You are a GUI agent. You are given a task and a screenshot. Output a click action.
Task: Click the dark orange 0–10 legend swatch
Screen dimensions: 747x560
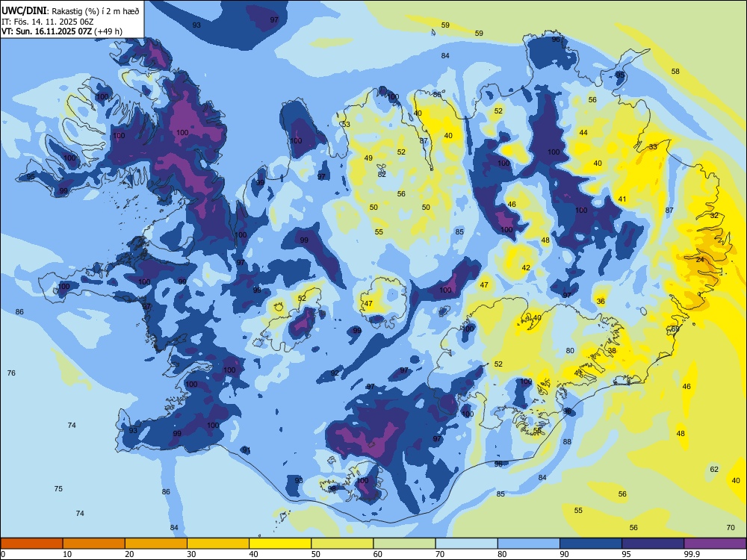[31, 544]
